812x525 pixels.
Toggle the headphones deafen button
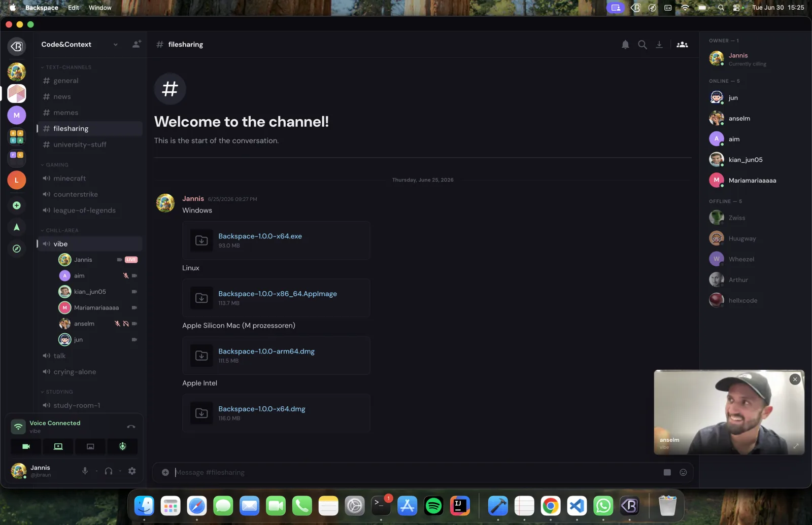click(x=108, y=471)
